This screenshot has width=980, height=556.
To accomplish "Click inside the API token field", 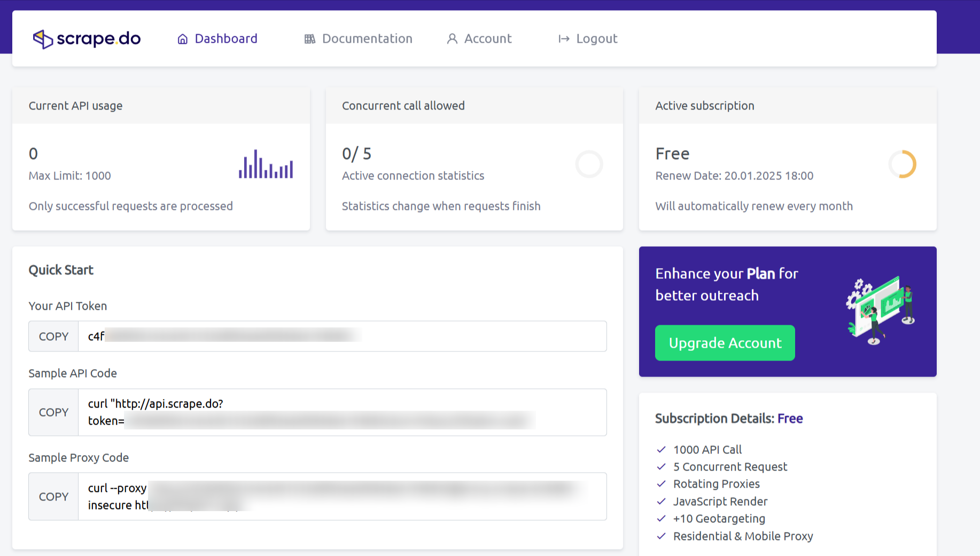I will [342, 336].
